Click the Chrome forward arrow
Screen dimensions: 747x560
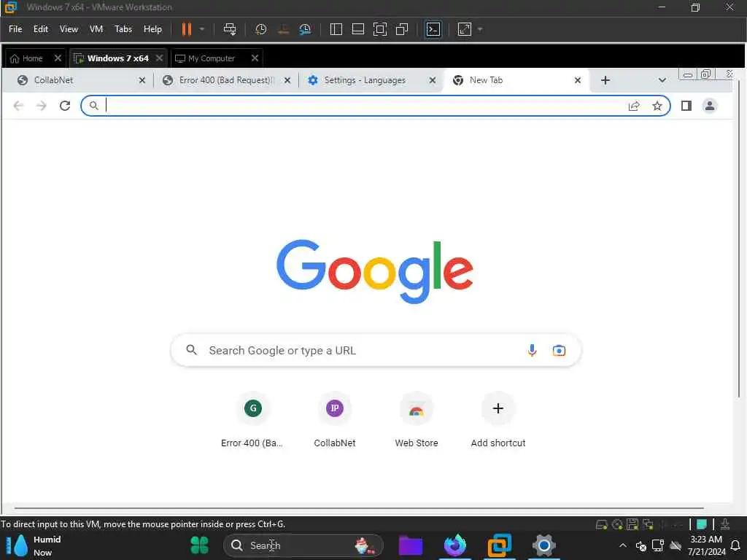point(42,106)
